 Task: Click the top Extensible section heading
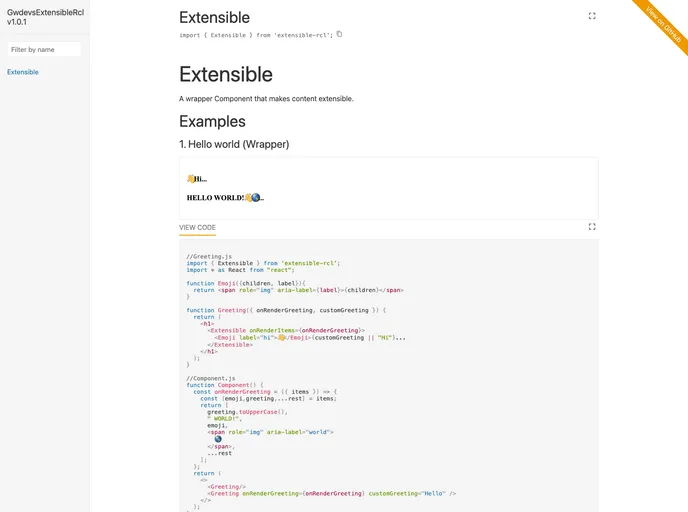tap(214, 17)
